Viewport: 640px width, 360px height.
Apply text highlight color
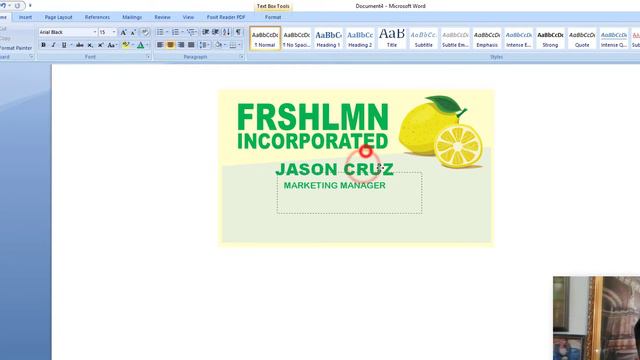pyautogui.click(x=126, y=45)
